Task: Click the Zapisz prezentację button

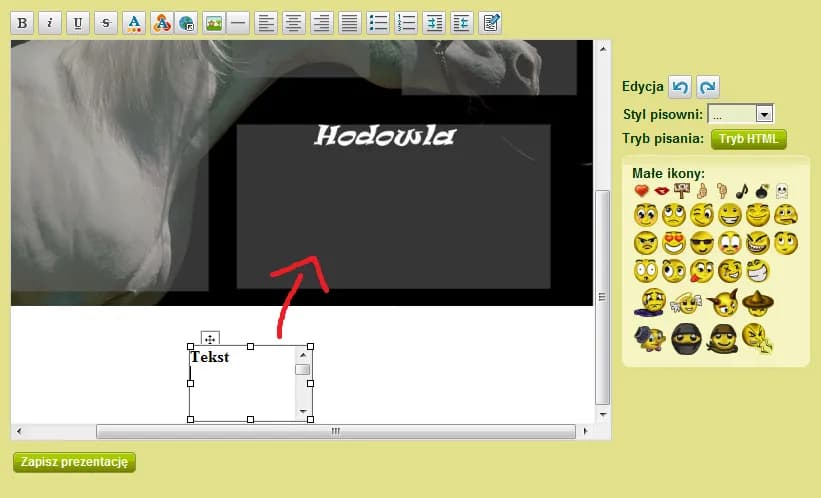Action: 74,462
